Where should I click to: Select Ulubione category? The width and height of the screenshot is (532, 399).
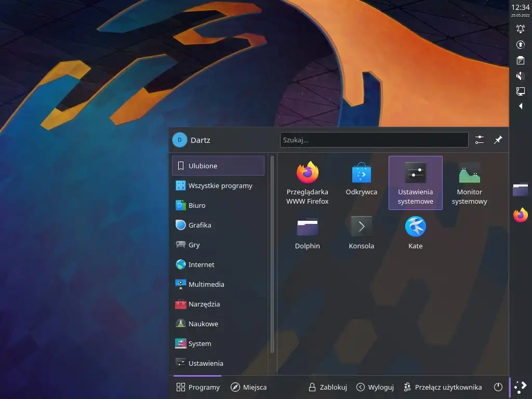click(x=218, y=166)
